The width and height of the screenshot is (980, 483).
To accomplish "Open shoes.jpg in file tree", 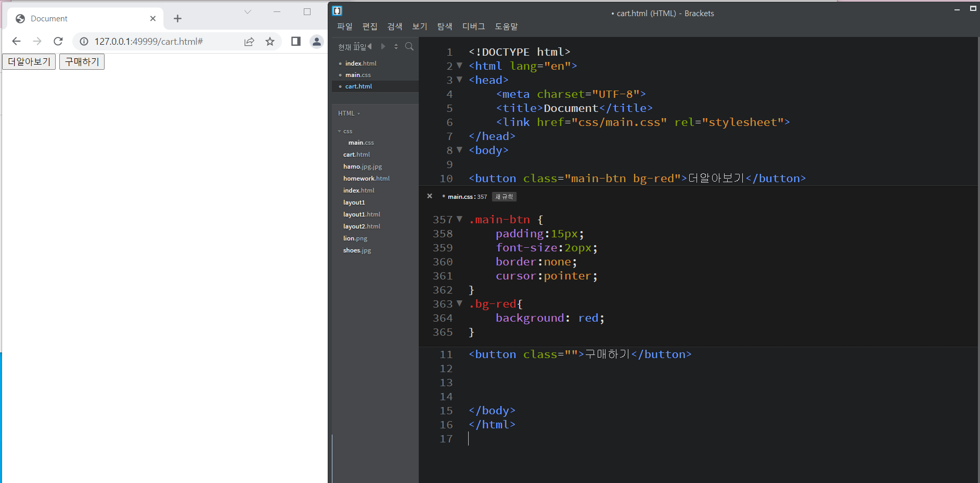I will pyautogui.click(x=357, y=250).
